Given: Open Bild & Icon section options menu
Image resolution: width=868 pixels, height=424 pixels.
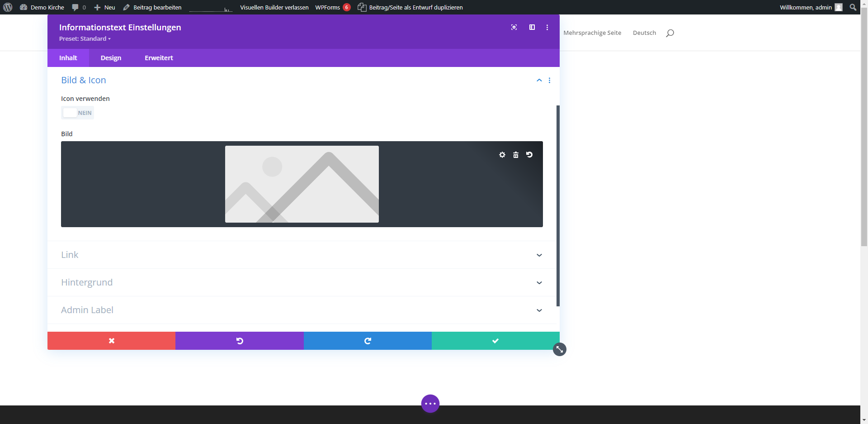Looking at the screenshot, I should (549, 80).
